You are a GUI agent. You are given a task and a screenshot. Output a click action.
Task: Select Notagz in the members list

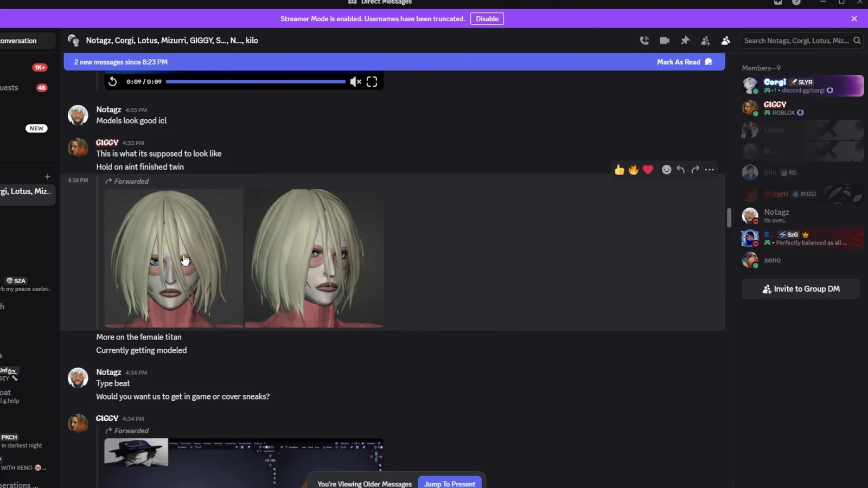[802, 215]
